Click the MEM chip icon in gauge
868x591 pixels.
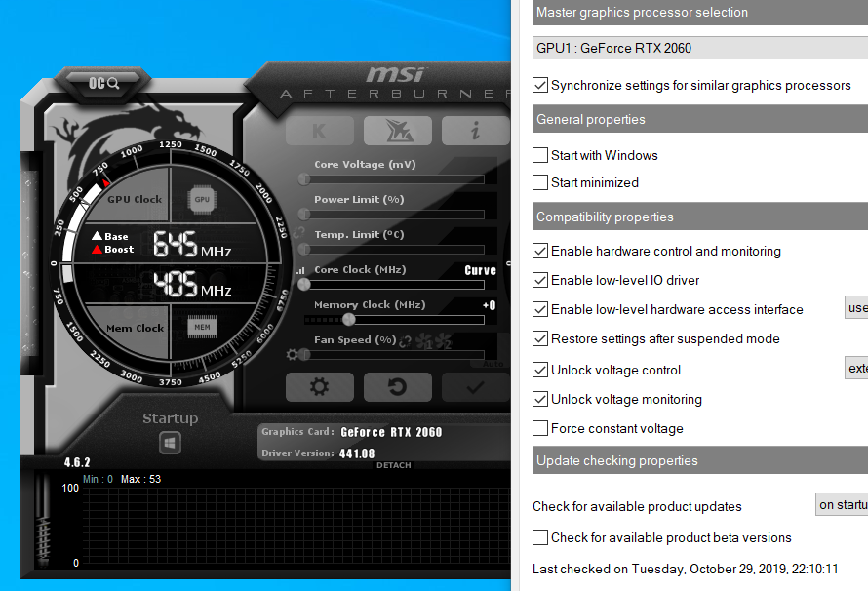pyautogui.click(x=202, y=327)
